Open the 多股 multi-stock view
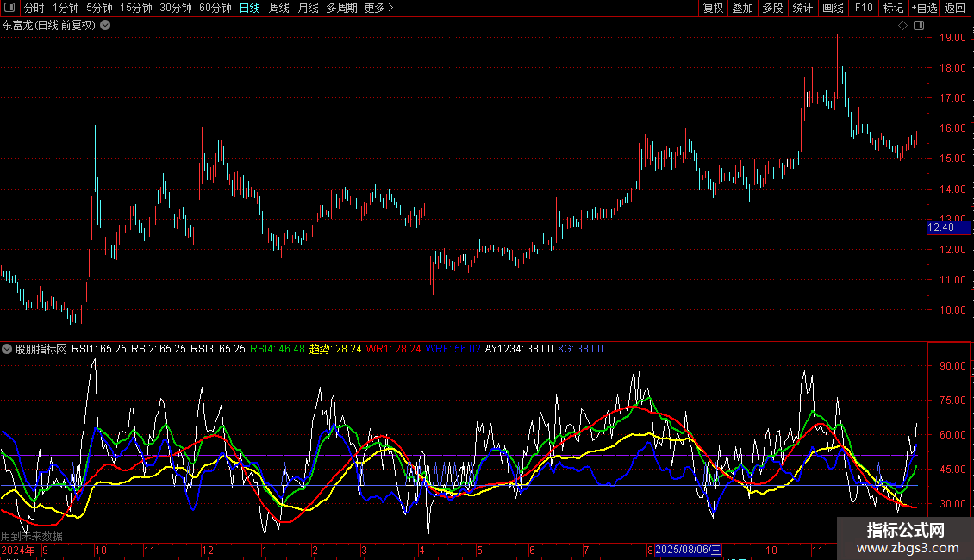974x560 pixels. (772, 8)
